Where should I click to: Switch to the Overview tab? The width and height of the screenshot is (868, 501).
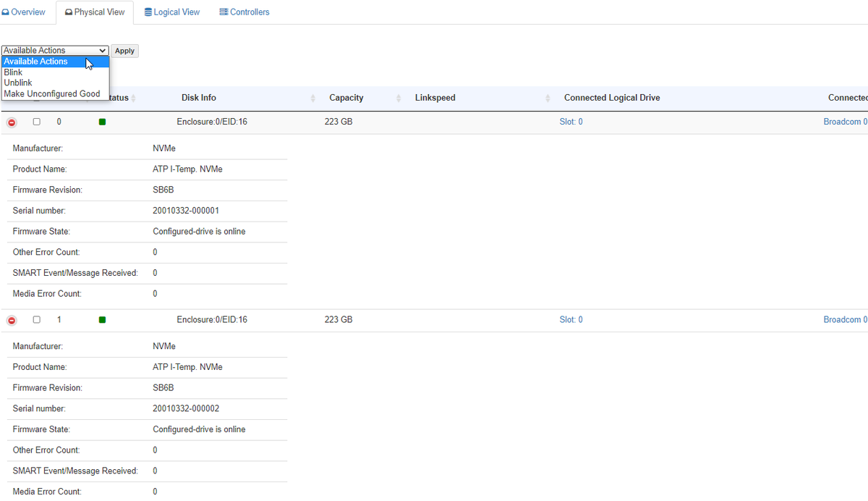tap(24, 12)
